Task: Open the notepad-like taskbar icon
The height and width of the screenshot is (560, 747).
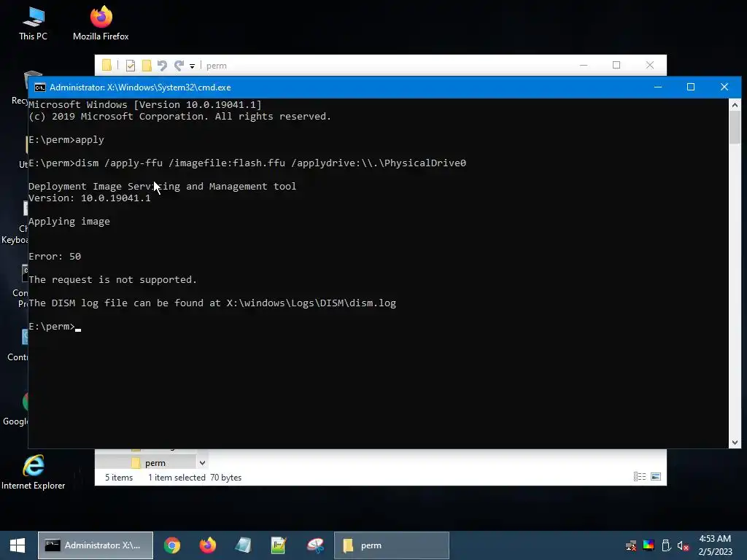Action: (x=243, y=545)
